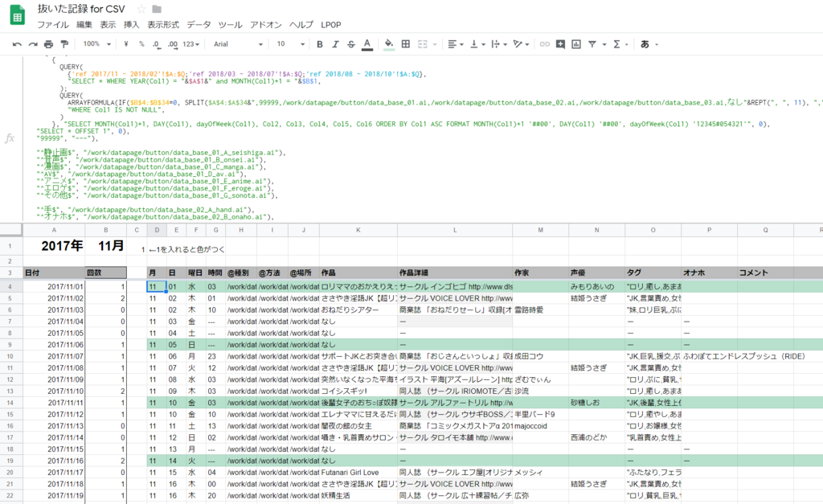Apply percent format to the cell
The width and height of the screenshot is (823, 504).
coord(141,44)
